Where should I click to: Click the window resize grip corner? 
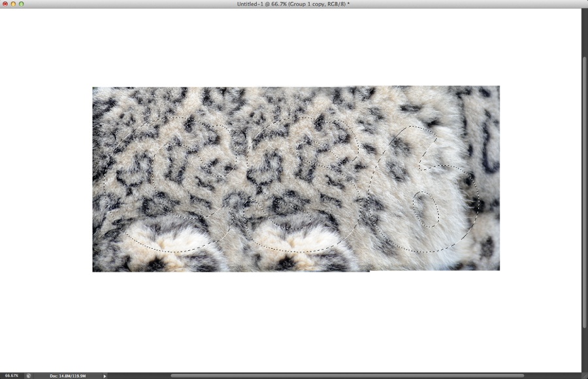584,376
